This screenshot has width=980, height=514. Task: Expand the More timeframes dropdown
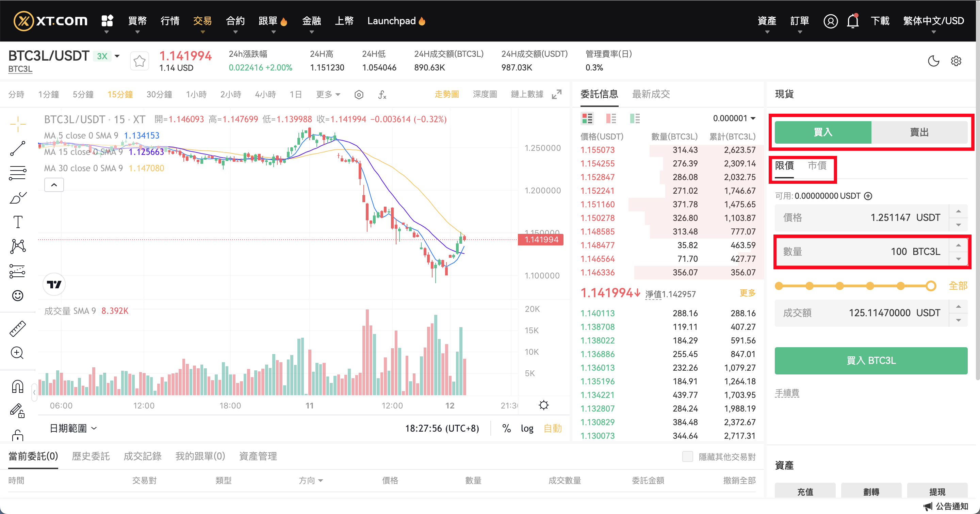click(328, 94)
